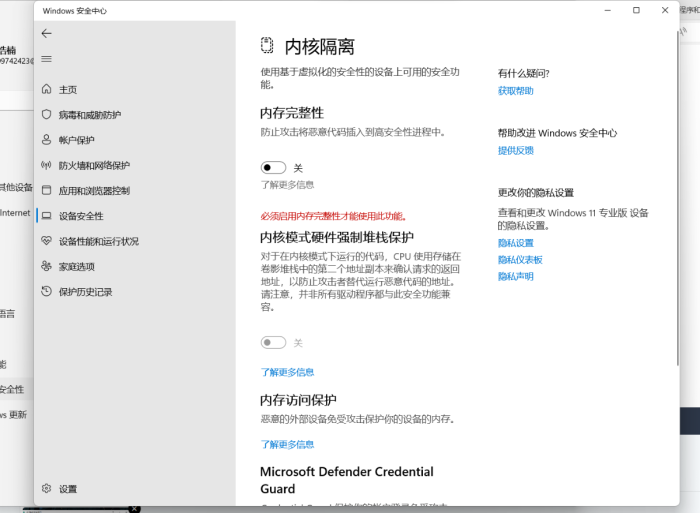Screen dimensions: 700x513
Task: Click the 获取帮助 link
Action: coord(516,91)
